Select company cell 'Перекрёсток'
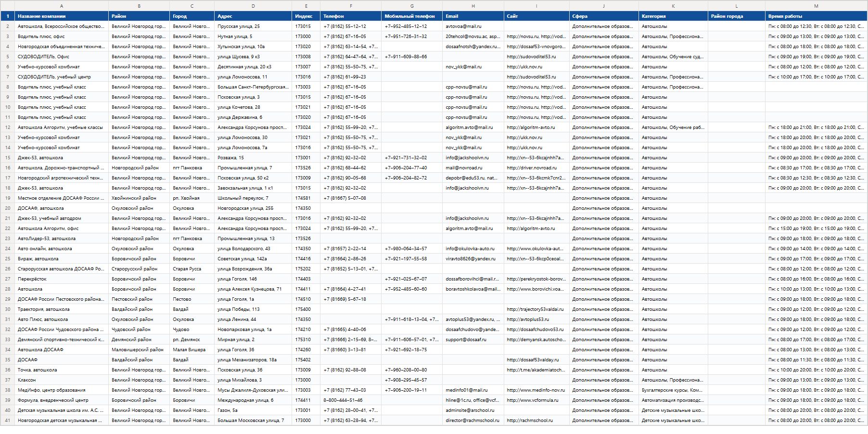The image size is (868, 434). click(x=62, y=279)
